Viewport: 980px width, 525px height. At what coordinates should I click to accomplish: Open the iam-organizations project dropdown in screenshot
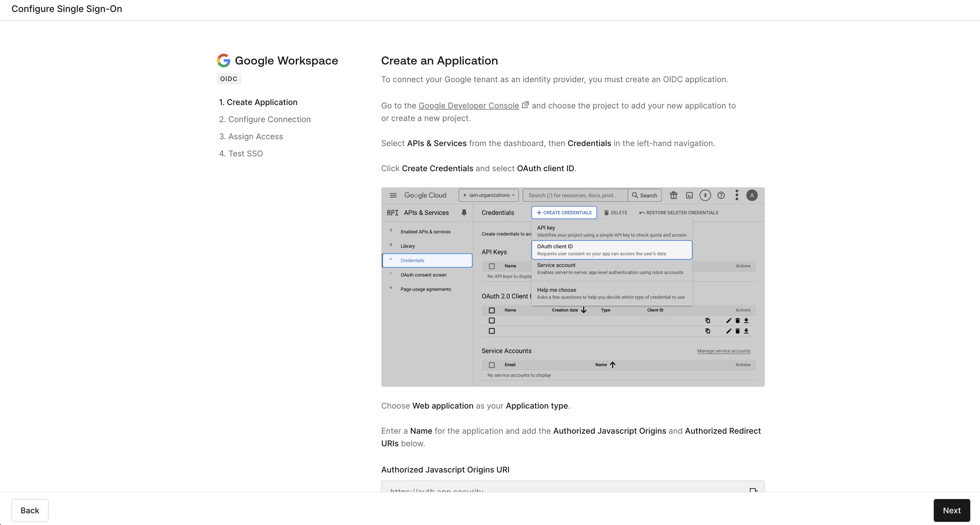point(489,195)
